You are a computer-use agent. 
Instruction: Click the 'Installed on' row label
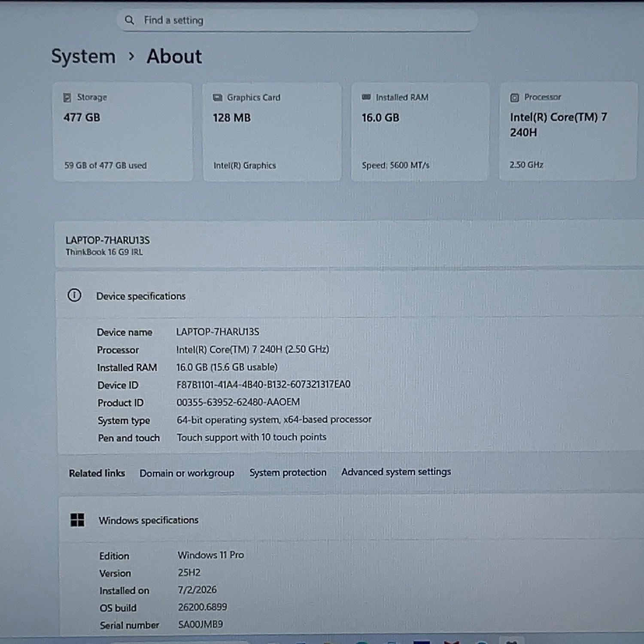pyautogui.click(x=124, y=591)
